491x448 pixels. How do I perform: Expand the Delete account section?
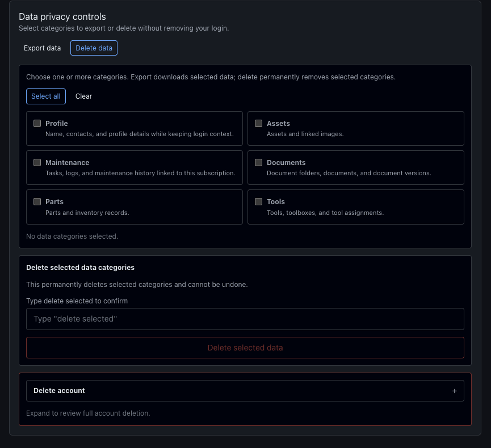pyautogui.click(x=245, y=391)
